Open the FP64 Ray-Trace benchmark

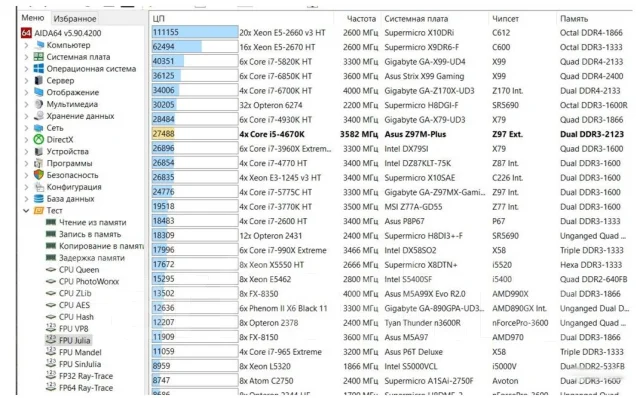click(86, 388)
